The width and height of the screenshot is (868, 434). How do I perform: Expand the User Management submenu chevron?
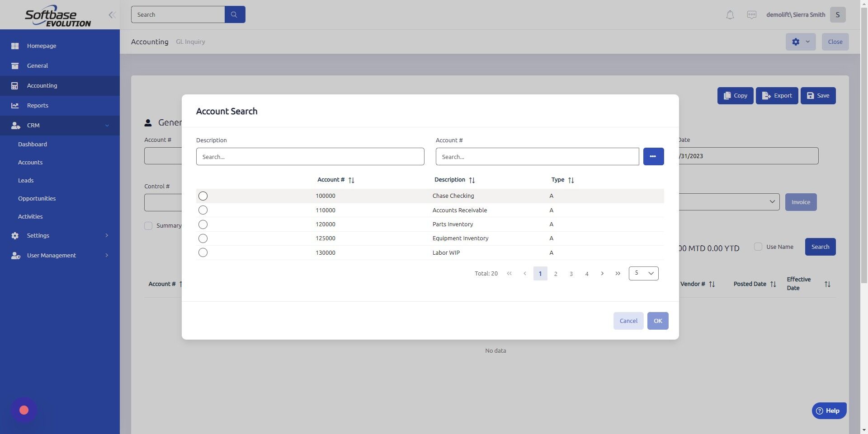[107, 256]
